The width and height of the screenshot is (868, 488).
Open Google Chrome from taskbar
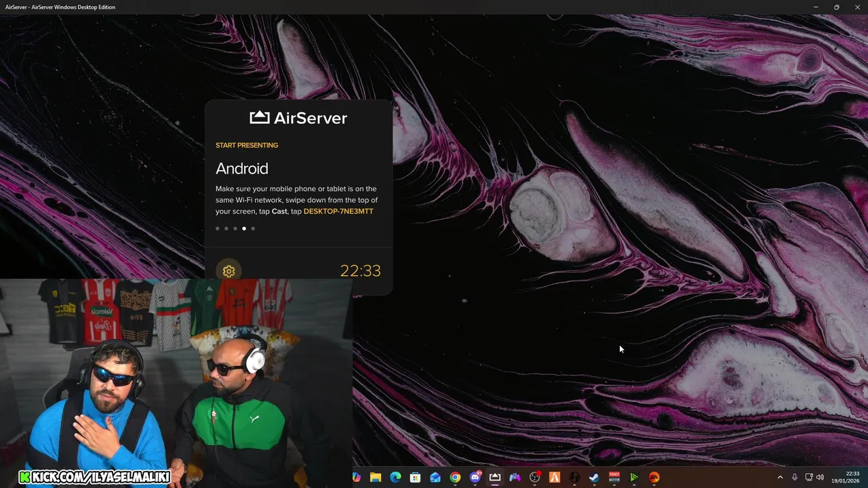[455, 478]
